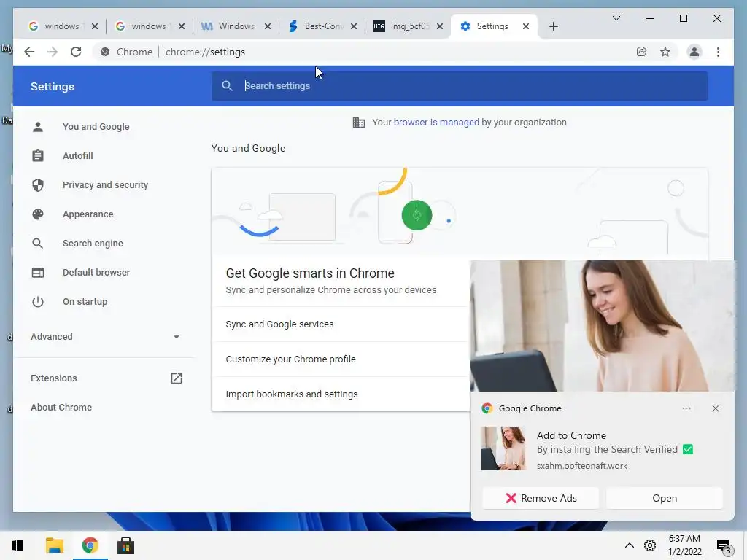Open the Chrome three-dot menu
The image size is (747, 560).
pos(718,52)
